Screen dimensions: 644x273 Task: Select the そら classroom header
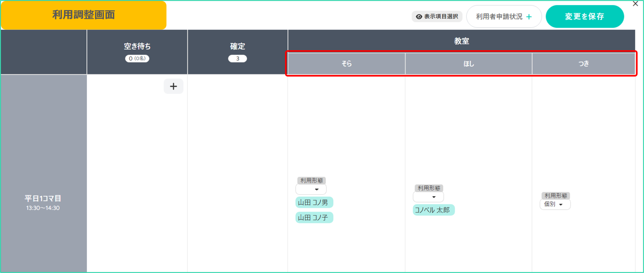346,64
